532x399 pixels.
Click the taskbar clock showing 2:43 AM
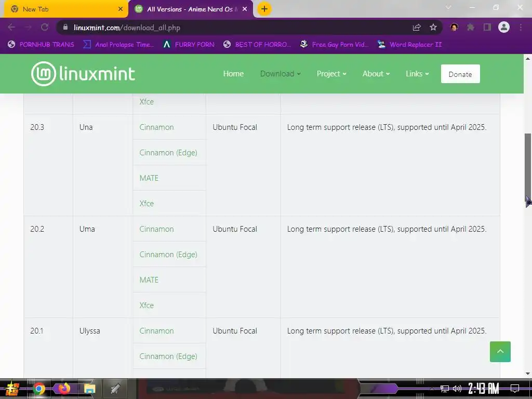(484, 389)
